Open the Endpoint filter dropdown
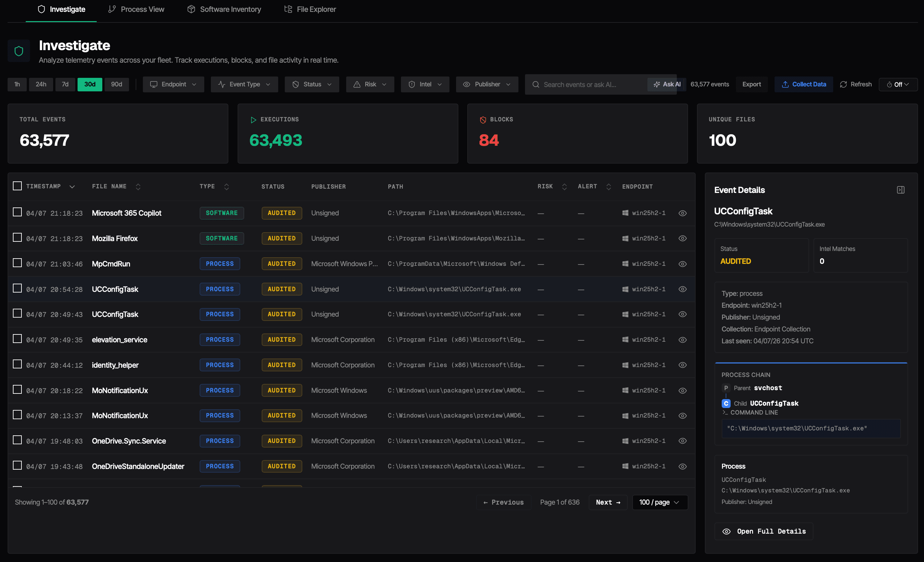 click(x=173, y=84)
